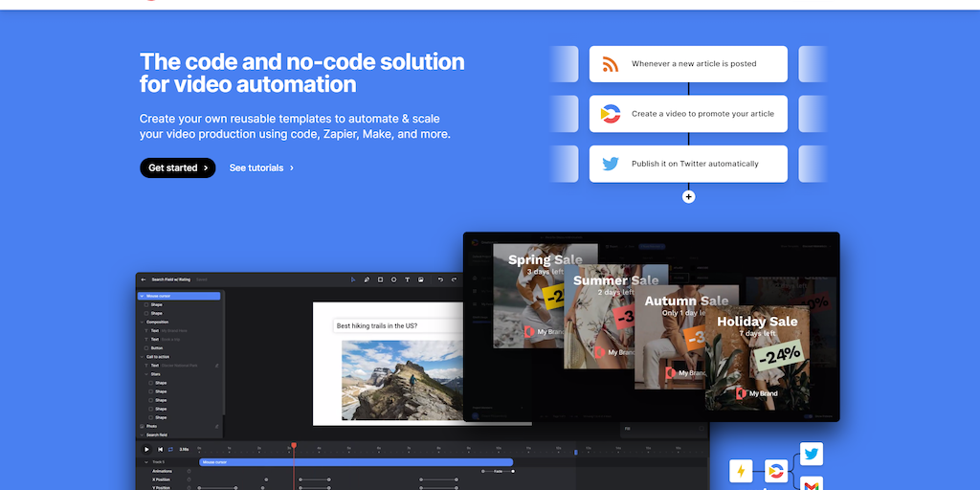Select the ellipse shape tool
980x490 pixels.
pos(393,279)
